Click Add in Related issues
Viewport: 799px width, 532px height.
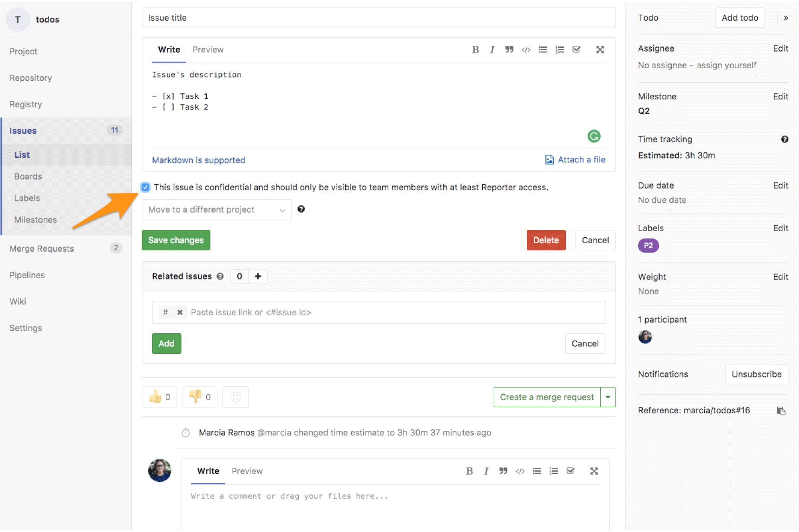[x=166, y=344]
